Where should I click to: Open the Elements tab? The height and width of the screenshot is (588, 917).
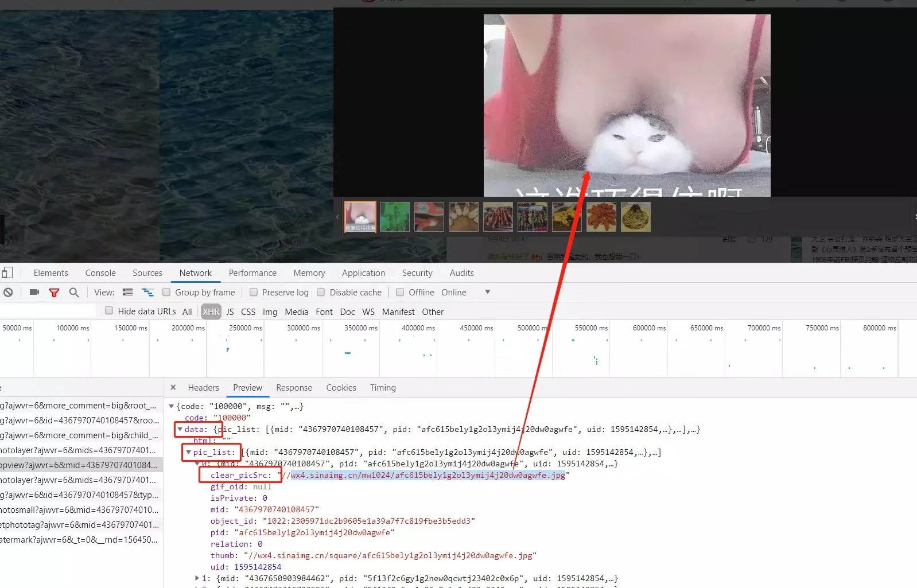[50, 273]
